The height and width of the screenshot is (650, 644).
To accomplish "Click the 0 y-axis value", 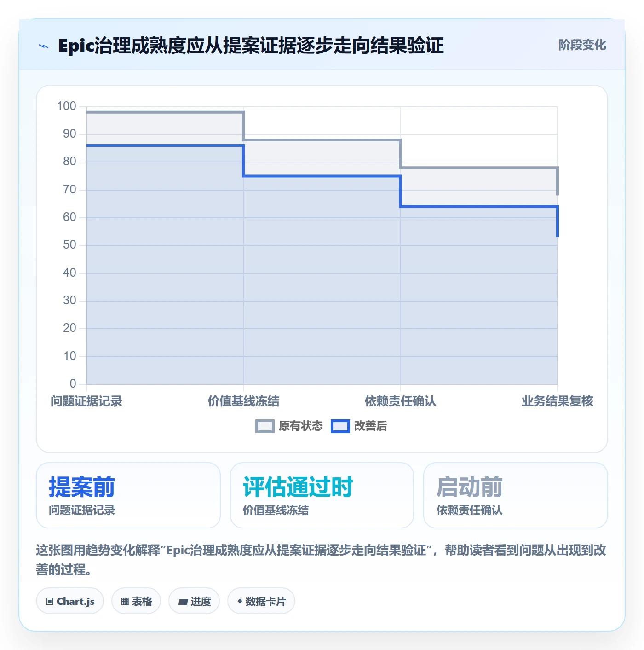I will point(73,383).
